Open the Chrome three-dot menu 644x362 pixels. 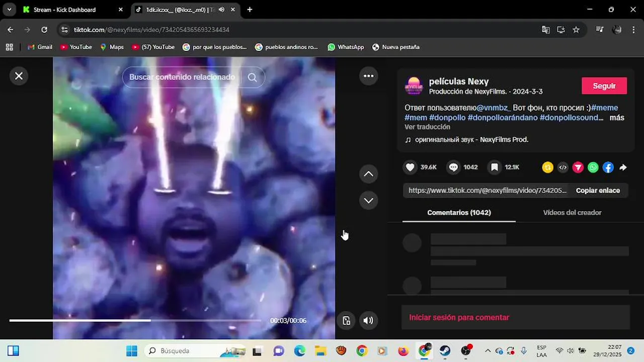[633, 30]
